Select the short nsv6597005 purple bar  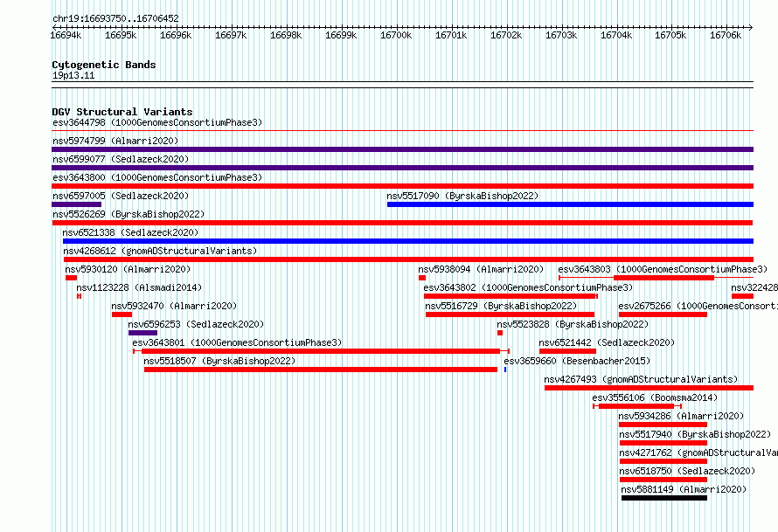(76, 204)
